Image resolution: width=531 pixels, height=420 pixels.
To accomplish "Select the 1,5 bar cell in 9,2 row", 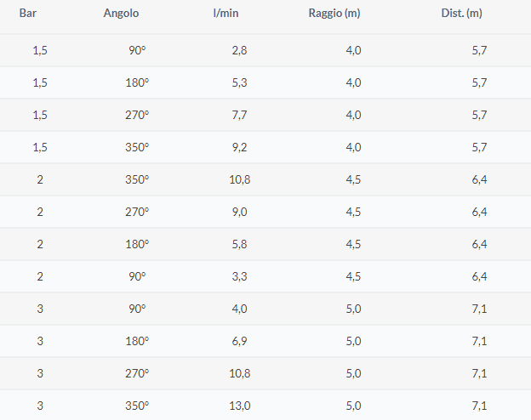I will point(40,148).
